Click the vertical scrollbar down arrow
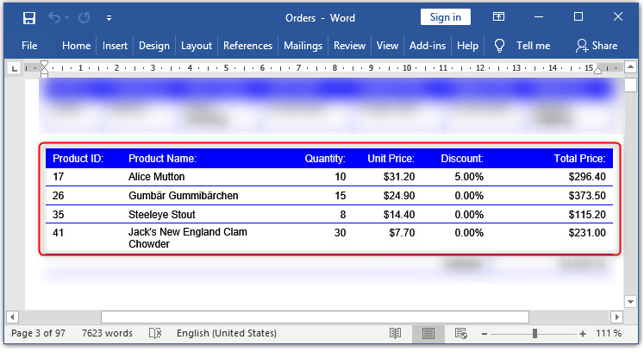This screenshot has height=352, width=644. [630, 302]
